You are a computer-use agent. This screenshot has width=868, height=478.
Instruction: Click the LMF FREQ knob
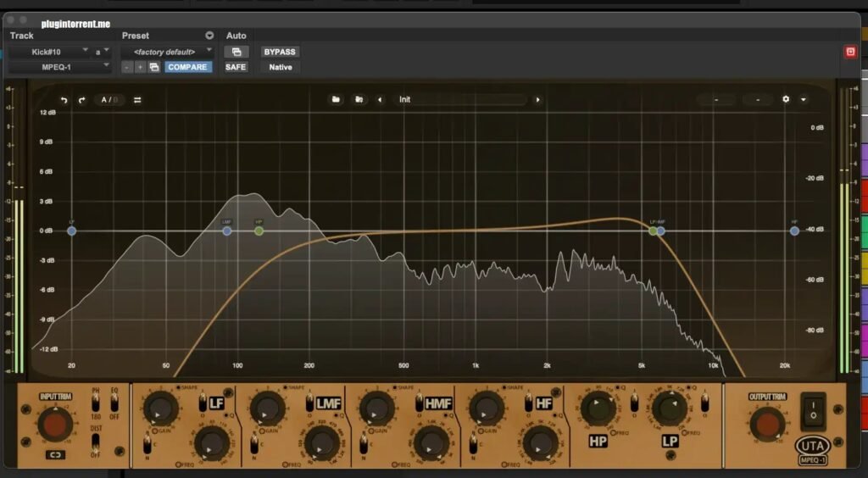point(321,444)
